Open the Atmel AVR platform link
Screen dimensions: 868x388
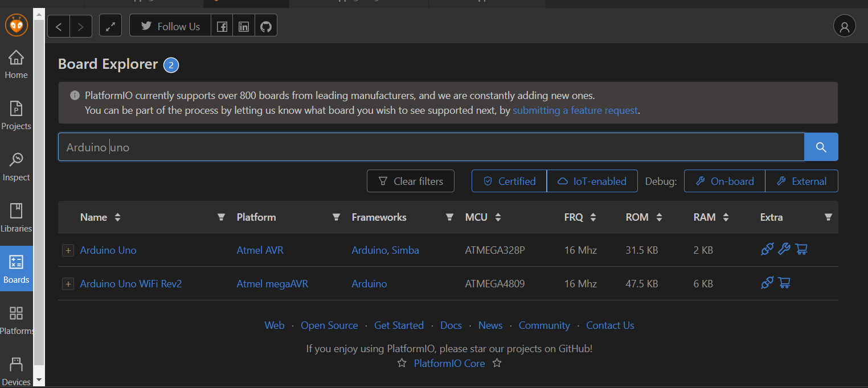tap(260, 250)
